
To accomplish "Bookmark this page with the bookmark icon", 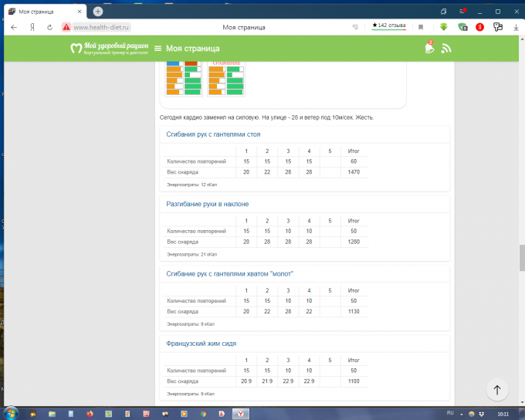I will (421, 26).
